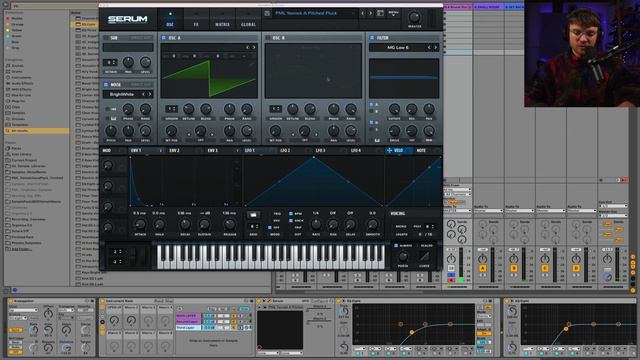This screenshot has height=360, width=640.
Task: Click PORTA knob in Serum
Action: [x=403, y=256]
